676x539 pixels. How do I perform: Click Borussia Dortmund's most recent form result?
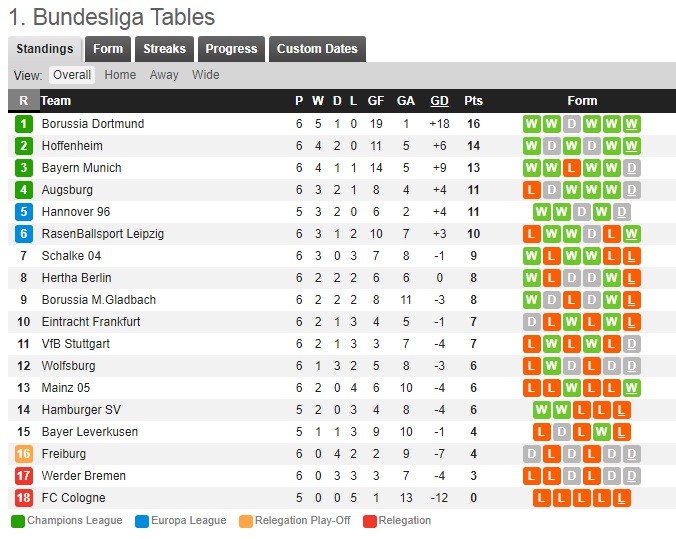coord(632,124)
